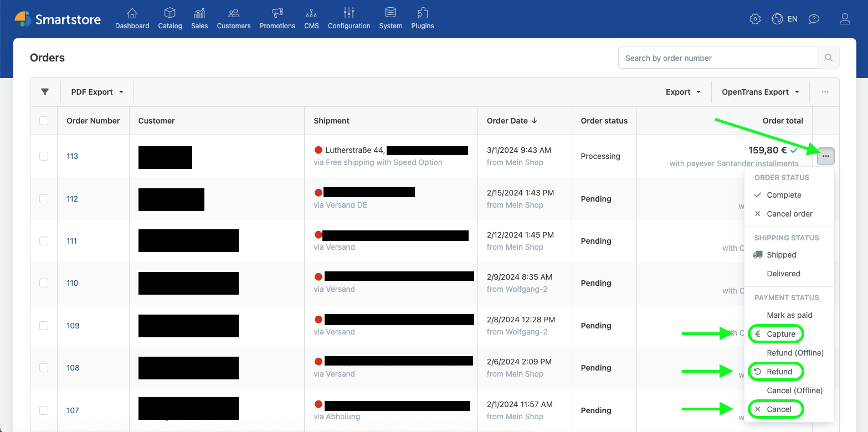Select checkbox for order 108

(44, 368)
